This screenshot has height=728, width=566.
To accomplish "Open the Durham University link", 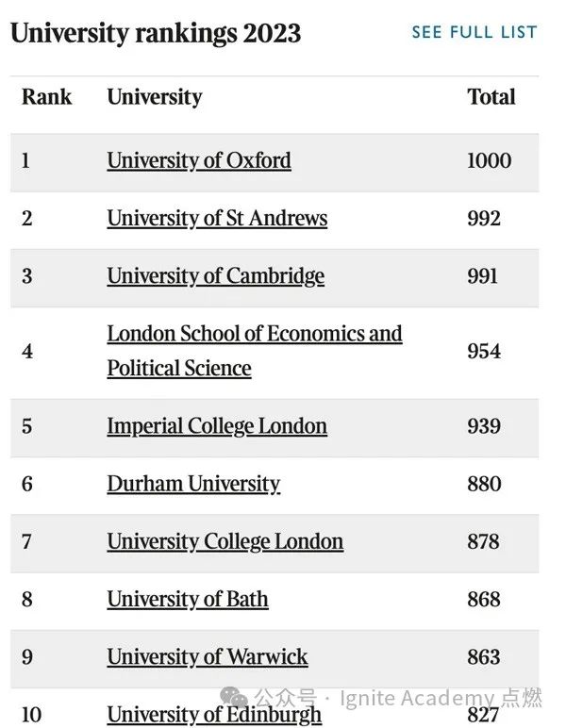I will (193, 485).
